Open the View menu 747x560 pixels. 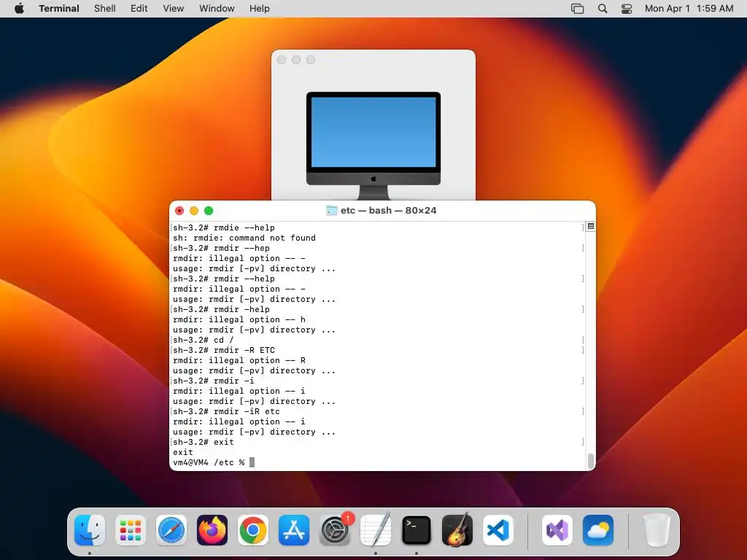[174, 9]
